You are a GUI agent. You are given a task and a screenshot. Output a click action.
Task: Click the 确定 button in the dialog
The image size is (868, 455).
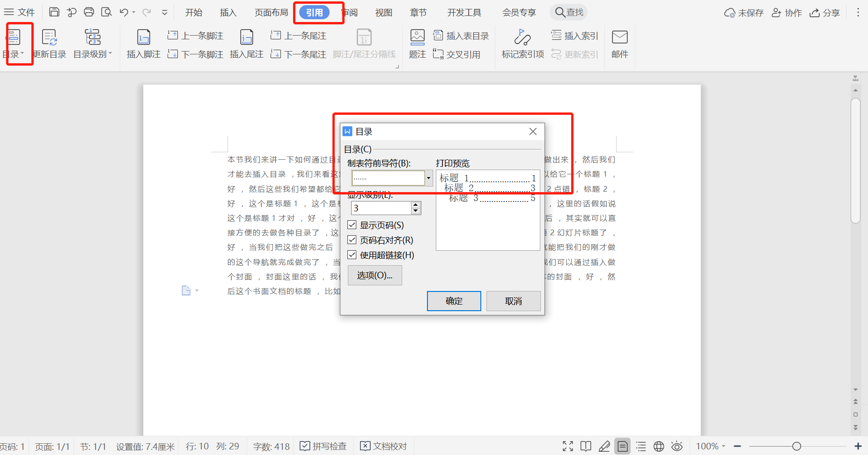[x=454, y=300]
